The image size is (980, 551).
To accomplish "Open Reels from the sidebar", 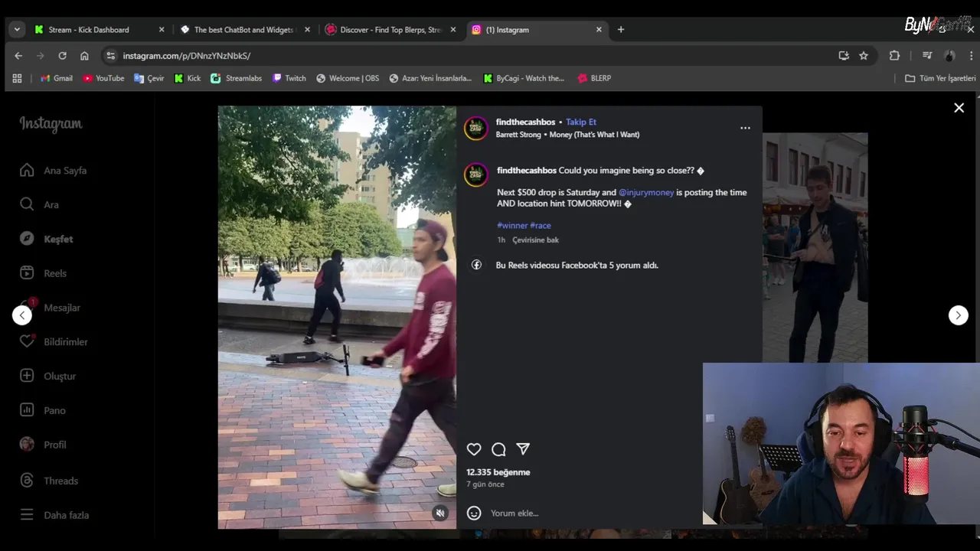I will coord(43,273).
